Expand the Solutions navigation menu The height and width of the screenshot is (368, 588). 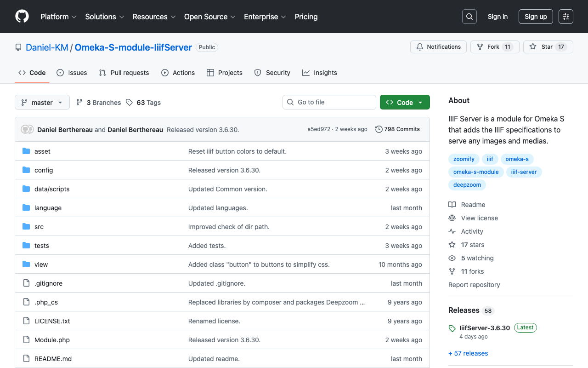pos(104,17)
